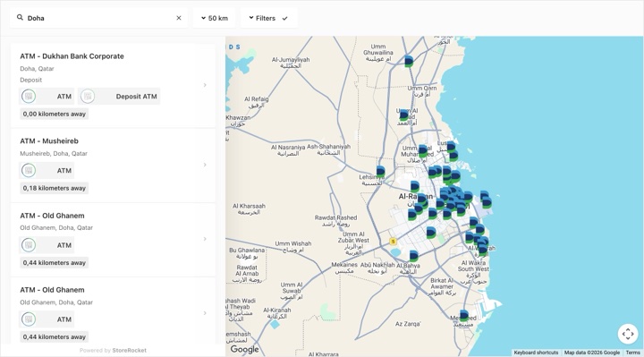This screenshot has width=644, height=357.
Task: Click the Google logo on map
Action: click(x=244, y=349)
